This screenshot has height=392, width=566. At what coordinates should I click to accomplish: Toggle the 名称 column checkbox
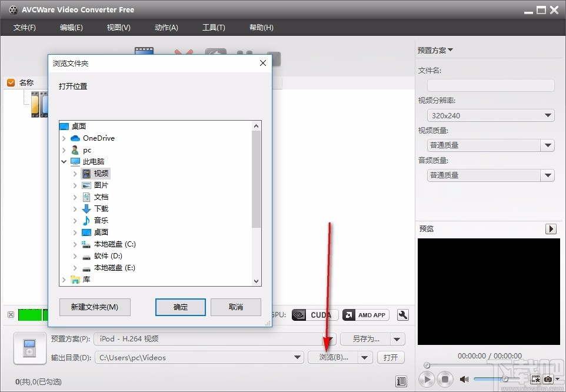click(10, 82)
